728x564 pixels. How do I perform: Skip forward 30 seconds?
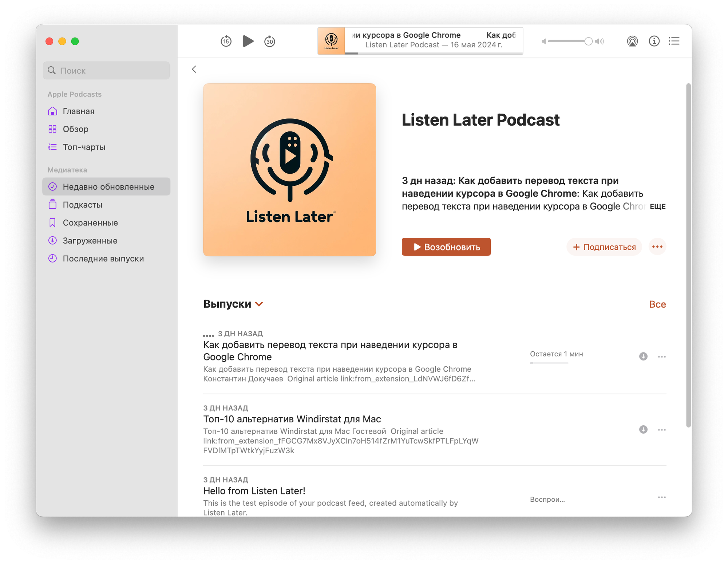click(269, 41)
